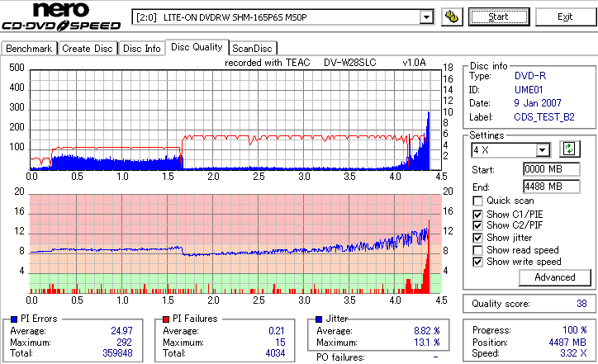Click the PI Errors average 24.97
The image size is (598, 364).
(x=121, y=331)
